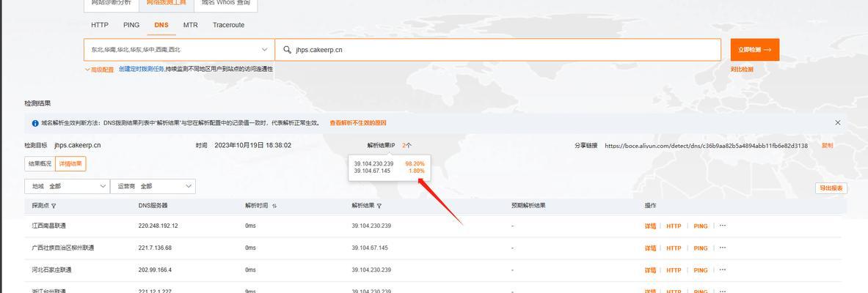Open more options for 江西南昌联通 row
868x293 pixels.
click(x=723, y=226)
